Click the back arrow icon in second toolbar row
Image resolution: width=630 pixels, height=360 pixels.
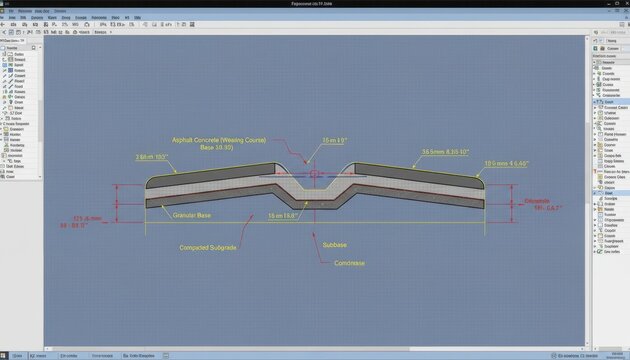(x=4, y=32)
